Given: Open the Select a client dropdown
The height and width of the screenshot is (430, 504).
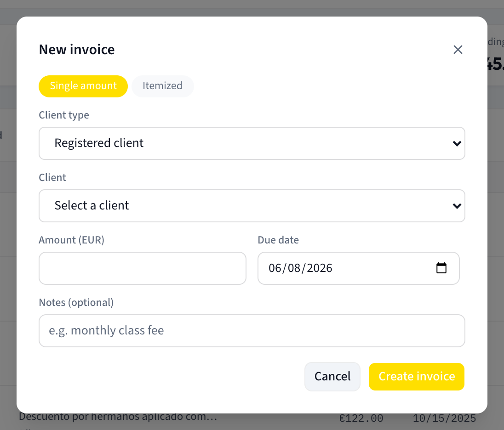Looking at the screenshot, I should [x=252, y=206].
